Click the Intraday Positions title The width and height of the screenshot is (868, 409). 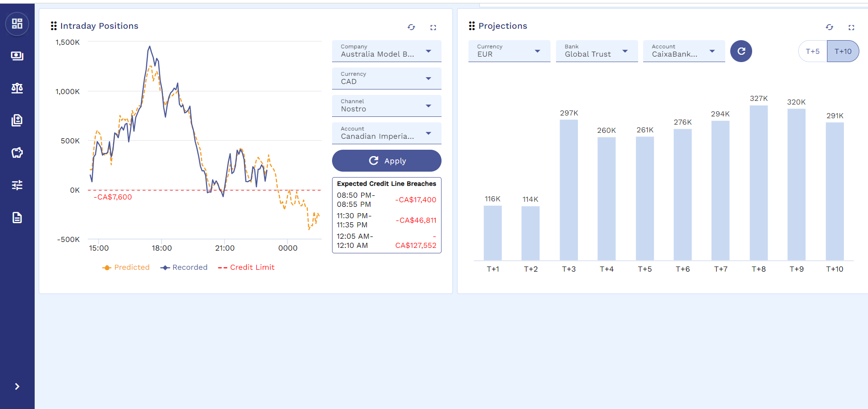point(99,26)
